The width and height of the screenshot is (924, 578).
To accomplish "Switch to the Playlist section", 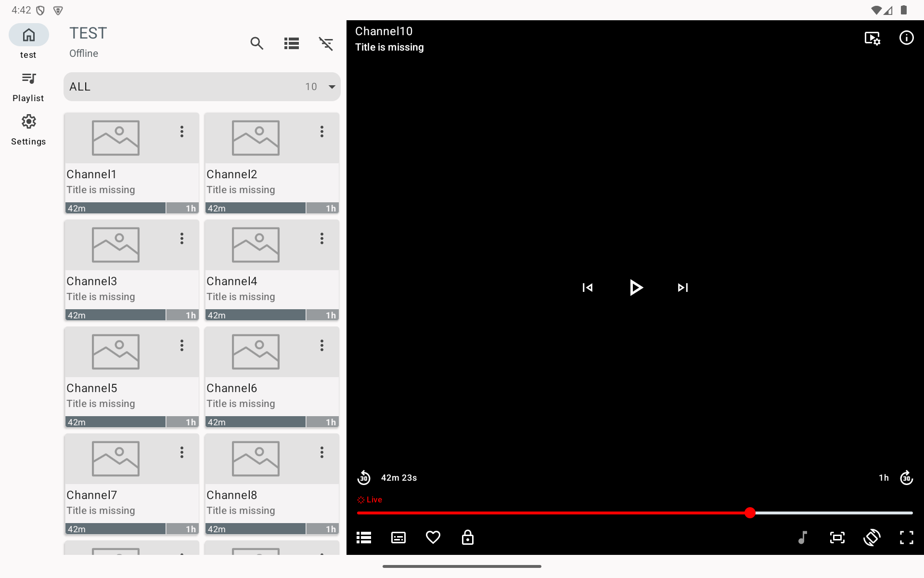I will pyautogui.click(x=28, y=87).
